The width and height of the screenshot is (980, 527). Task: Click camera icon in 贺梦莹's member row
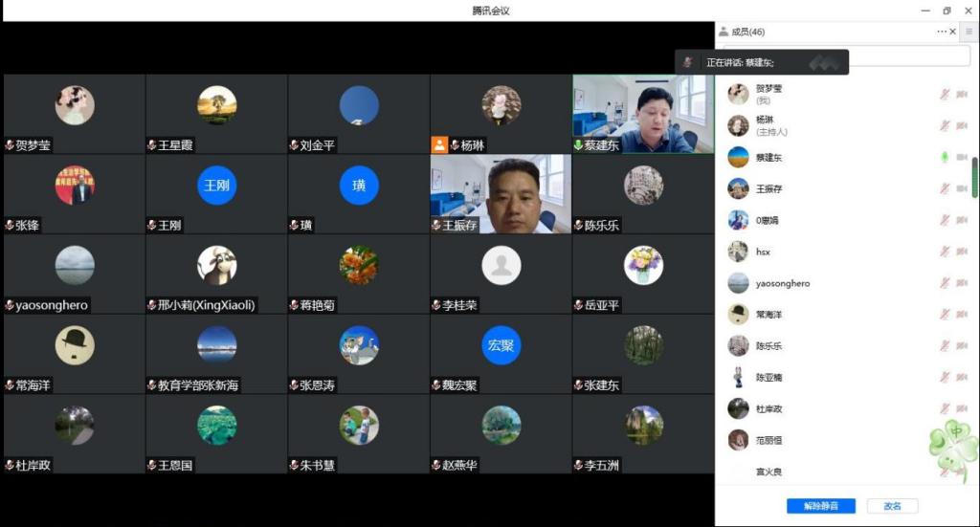[x=962, y=95]
